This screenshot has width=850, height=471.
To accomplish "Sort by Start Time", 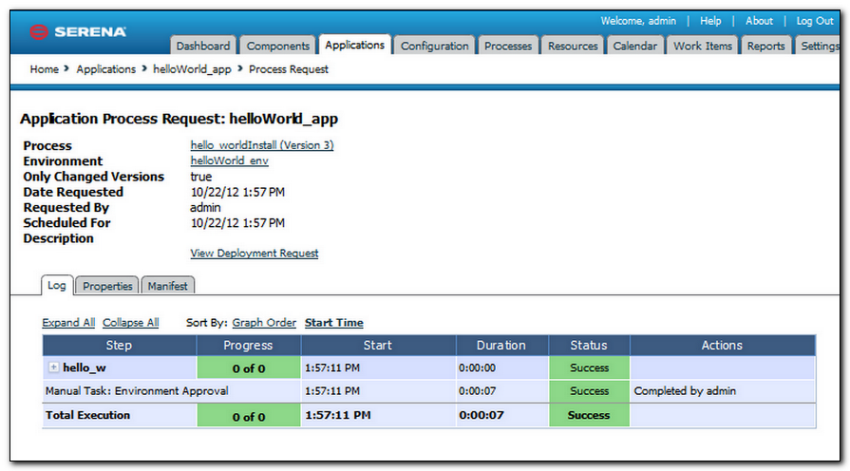I will pyautogui.click(x=334, y=322).
